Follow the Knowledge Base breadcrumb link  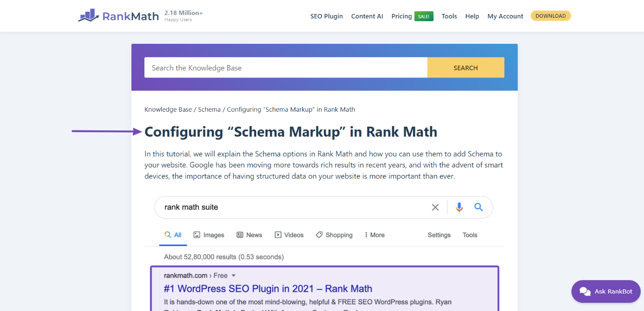168,109
